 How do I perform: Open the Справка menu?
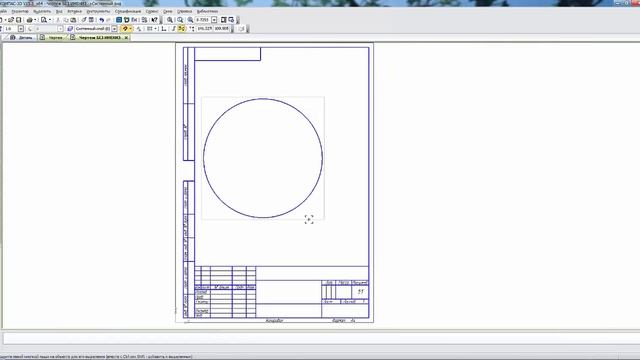click(x=184, y=11)
